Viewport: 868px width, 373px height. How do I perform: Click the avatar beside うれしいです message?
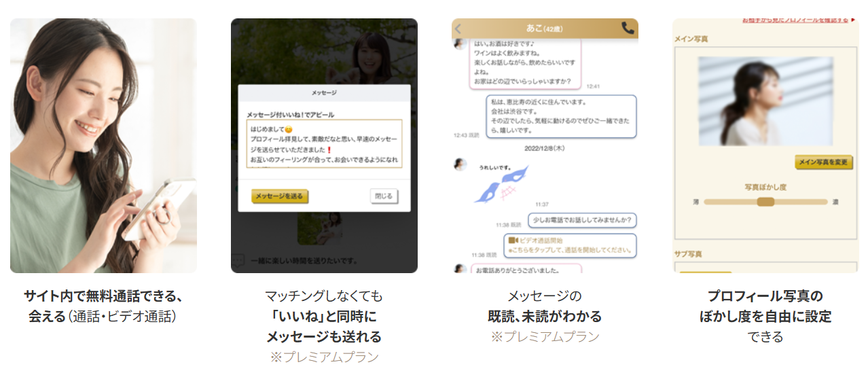tap(460, 164)
